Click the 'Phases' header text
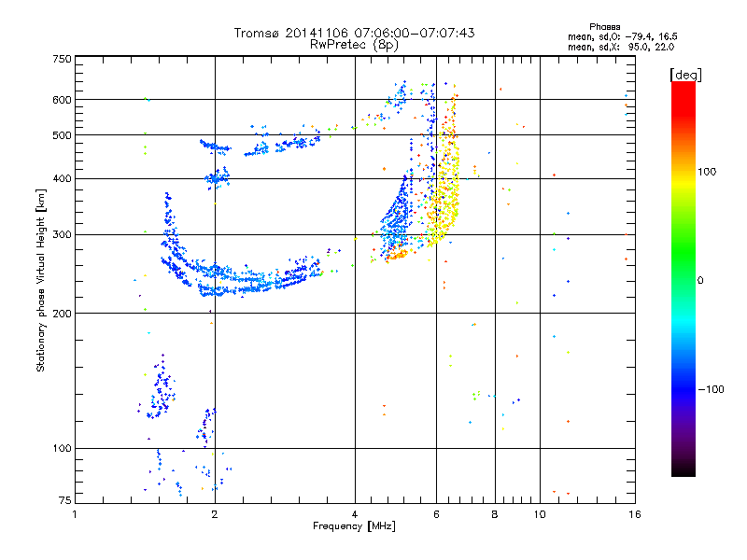The width and height of the screenshot is (747, 560). (604, 27)
